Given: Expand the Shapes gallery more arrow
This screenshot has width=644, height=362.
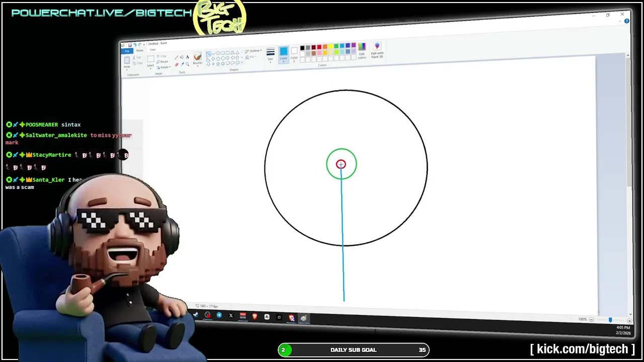Looking at the screenshot, I should click(242, 62).
